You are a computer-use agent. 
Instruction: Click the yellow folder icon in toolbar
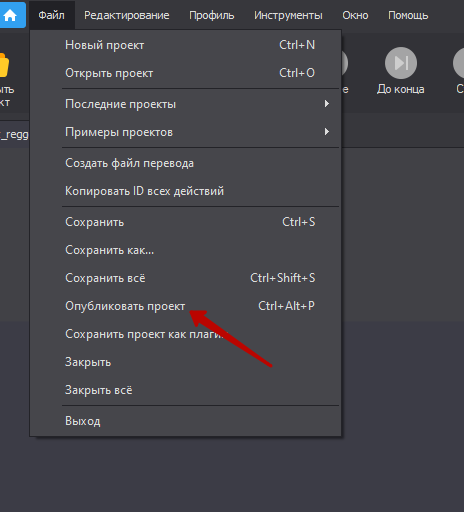pyautogui.click(x=4, y=65)
